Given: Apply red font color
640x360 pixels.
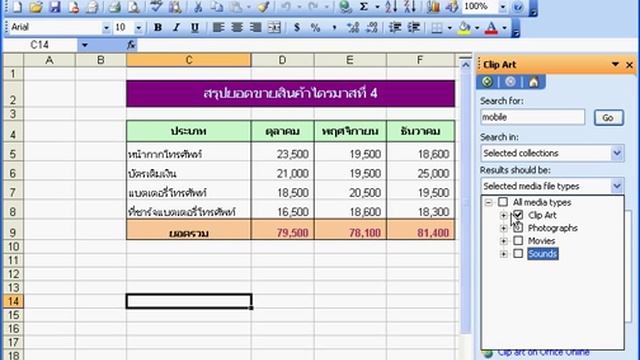Looking at the screenshot, I should [491, 27].
